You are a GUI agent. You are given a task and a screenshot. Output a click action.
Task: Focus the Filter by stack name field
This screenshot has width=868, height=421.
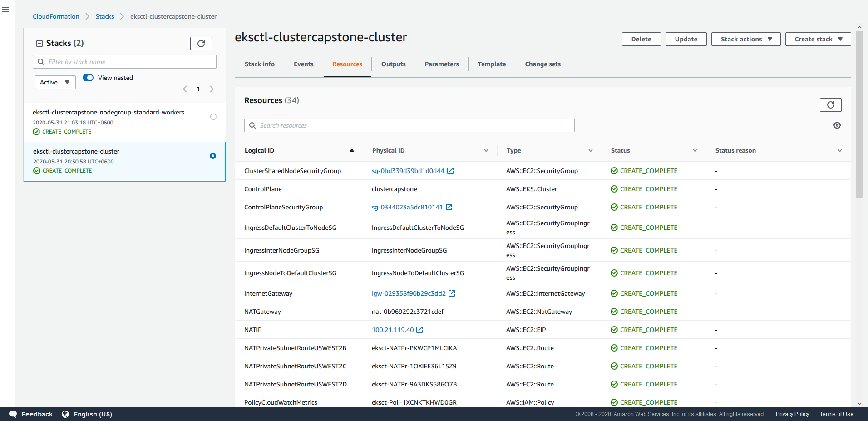(124, 62)
